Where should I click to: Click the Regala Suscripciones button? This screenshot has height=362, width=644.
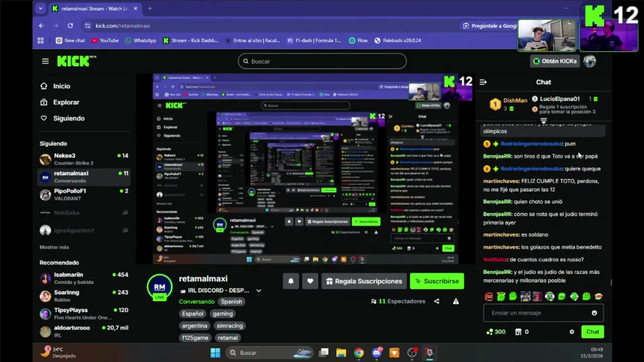(x=364, y=281)
